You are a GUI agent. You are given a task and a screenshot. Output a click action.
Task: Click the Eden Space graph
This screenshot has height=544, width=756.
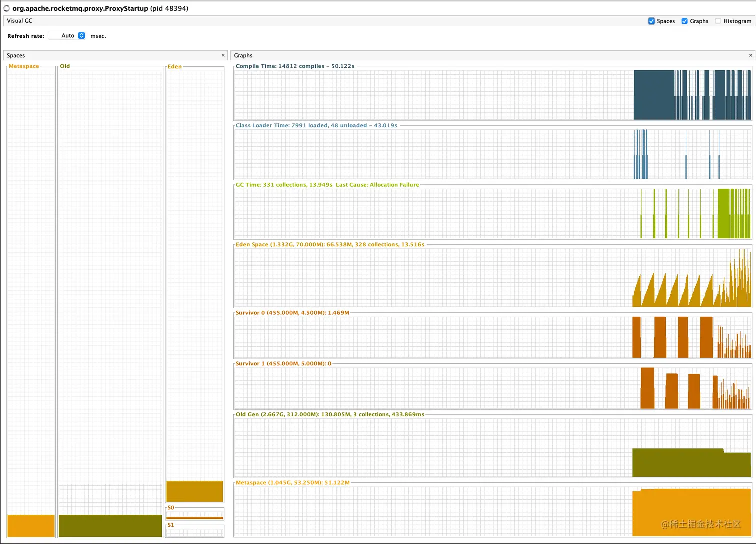tap(493, 278)
